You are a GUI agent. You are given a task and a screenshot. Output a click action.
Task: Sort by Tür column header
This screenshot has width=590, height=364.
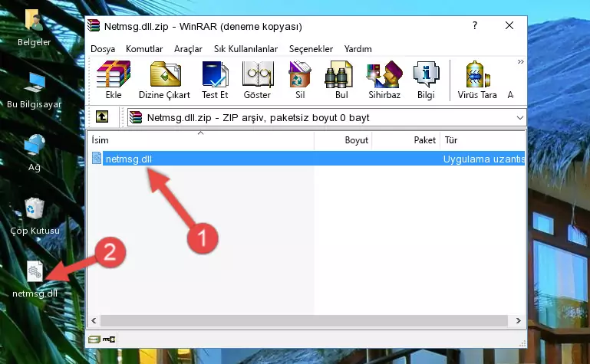coord(483,140)
